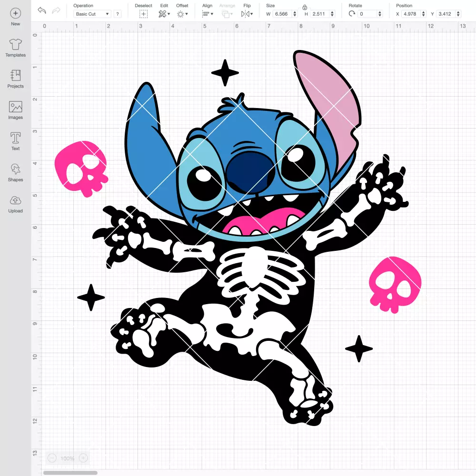Click the Undo arrow
The width and height of the screenshot is (476, 476).
[42, 10]
